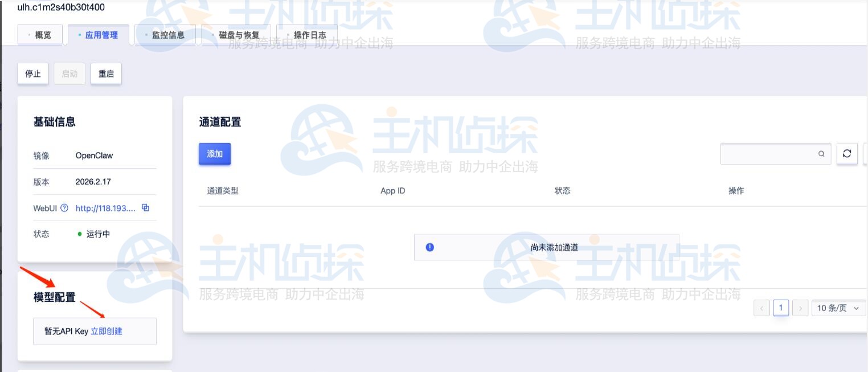Click the 停止 button to stop the app
Screen dimensions: 868x372
tap(32, 73)
